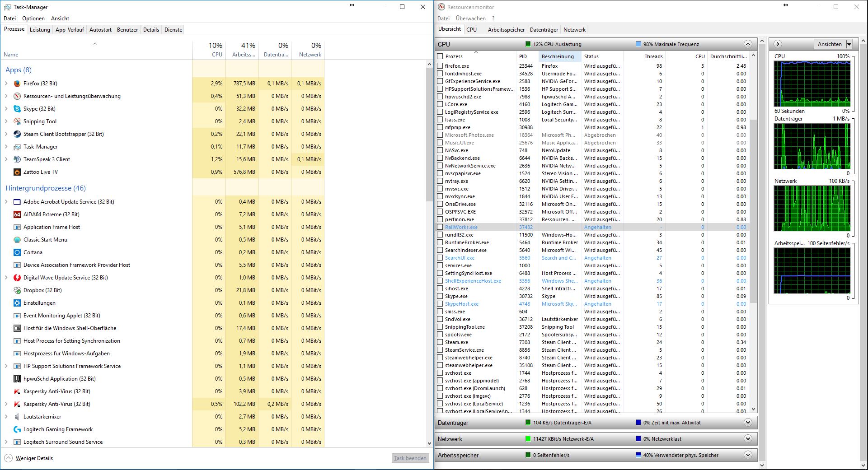Open the Ansichten dropdown arrow

pos(849,44)
